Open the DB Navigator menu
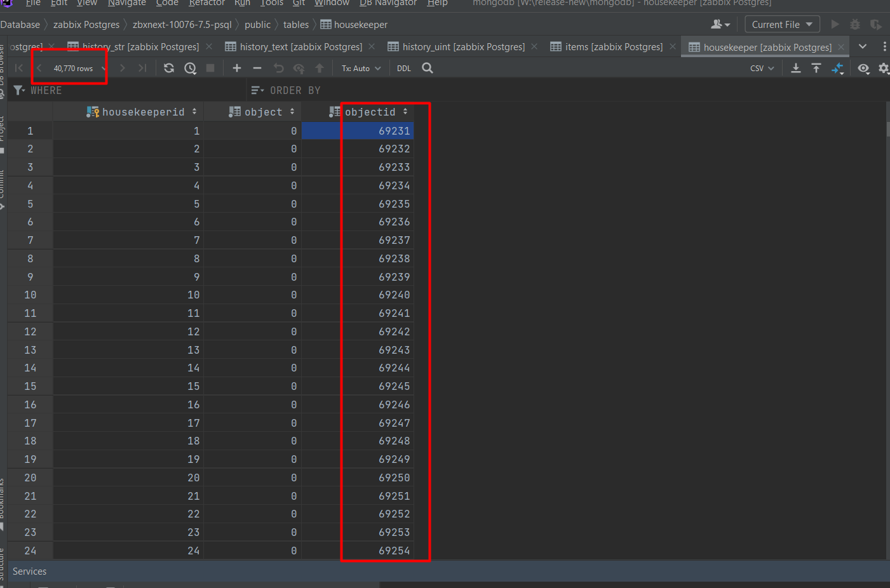 point(388,3)
